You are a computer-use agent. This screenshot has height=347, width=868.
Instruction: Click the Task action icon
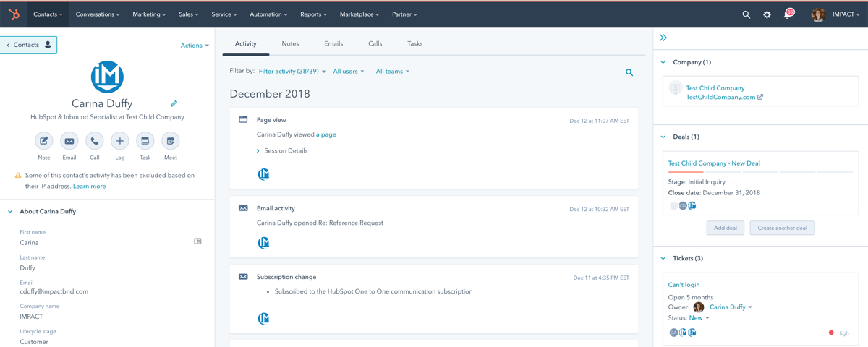coord(145,141)
